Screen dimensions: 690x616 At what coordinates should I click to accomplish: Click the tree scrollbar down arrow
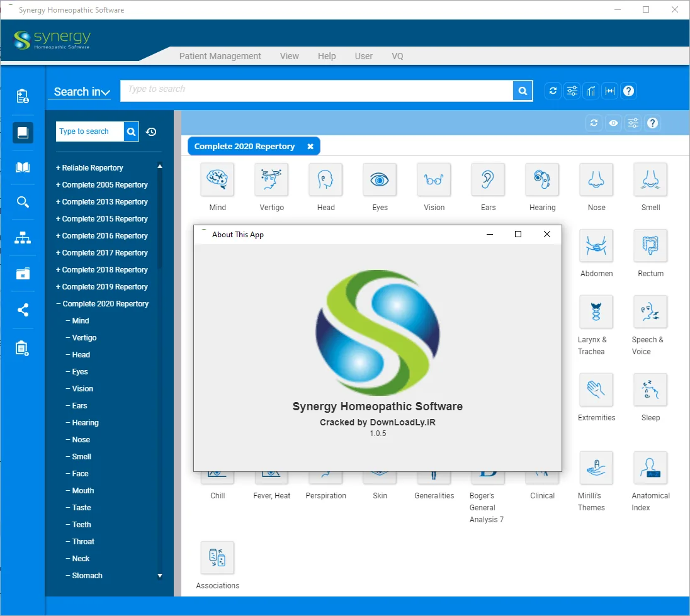click(160, 576)
